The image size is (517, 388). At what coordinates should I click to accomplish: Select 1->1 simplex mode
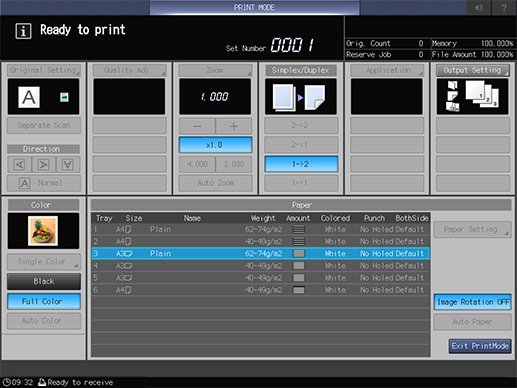point(301,183)
